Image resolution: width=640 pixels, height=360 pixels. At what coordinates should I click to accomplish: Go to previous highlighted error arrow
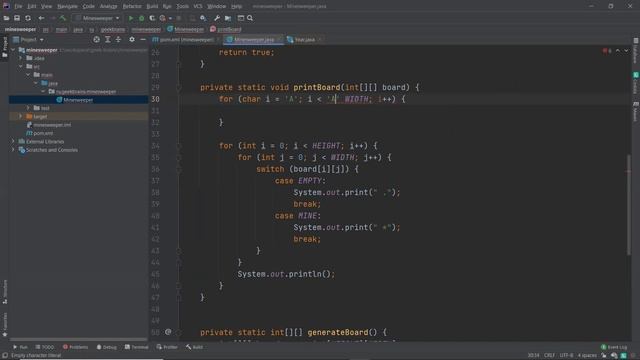tap(618, 51)
